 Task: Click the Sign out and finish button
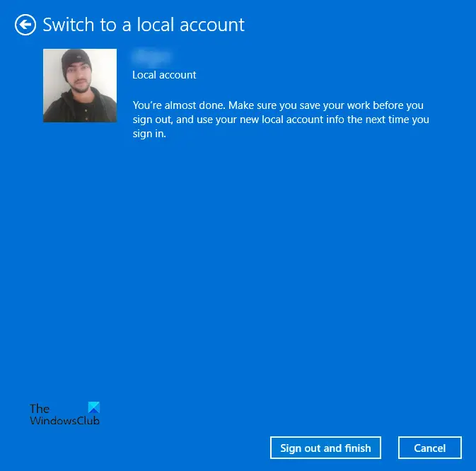[325, 448]
